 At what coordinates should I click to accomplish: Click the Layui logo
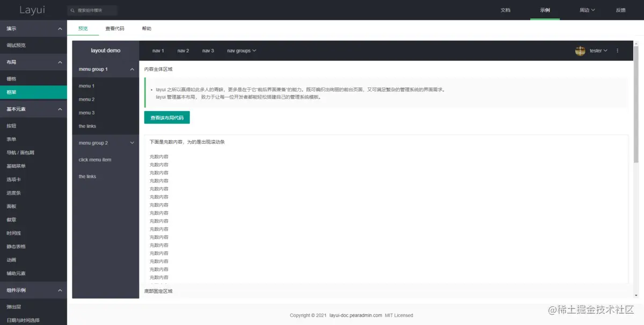coord(33,10)
